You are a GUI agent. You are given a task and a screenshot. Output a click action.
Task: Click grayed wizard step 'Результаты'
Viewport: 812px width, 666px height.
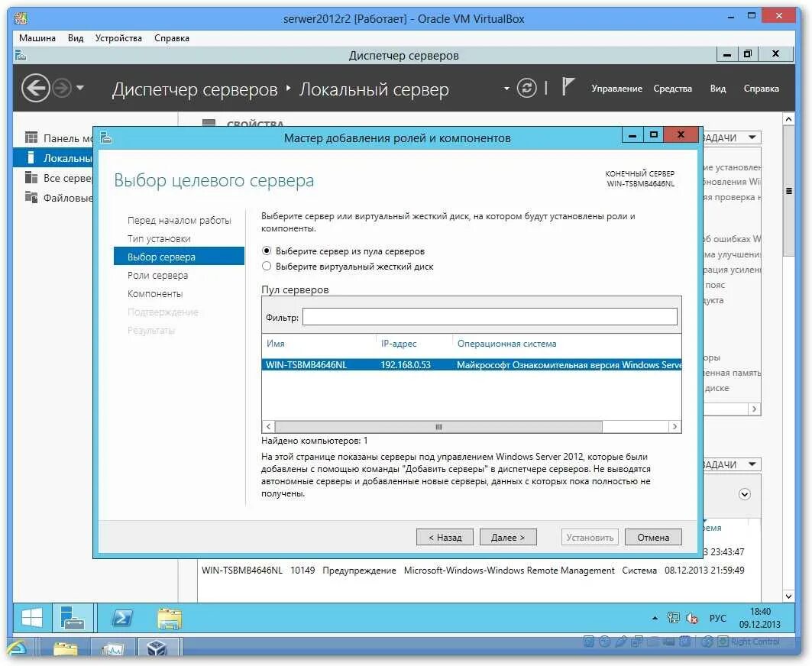coord(150,330)
